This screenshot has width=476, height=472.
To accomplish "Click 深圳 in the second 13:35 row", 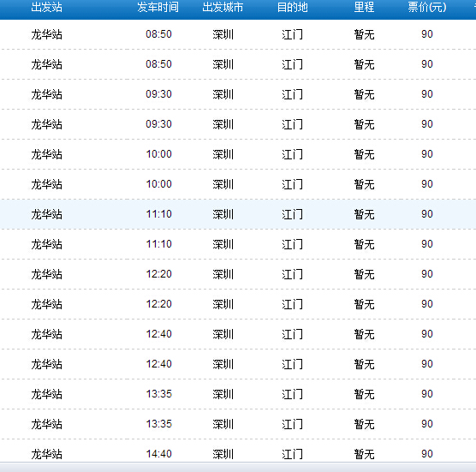I will [x=223, y=424].
